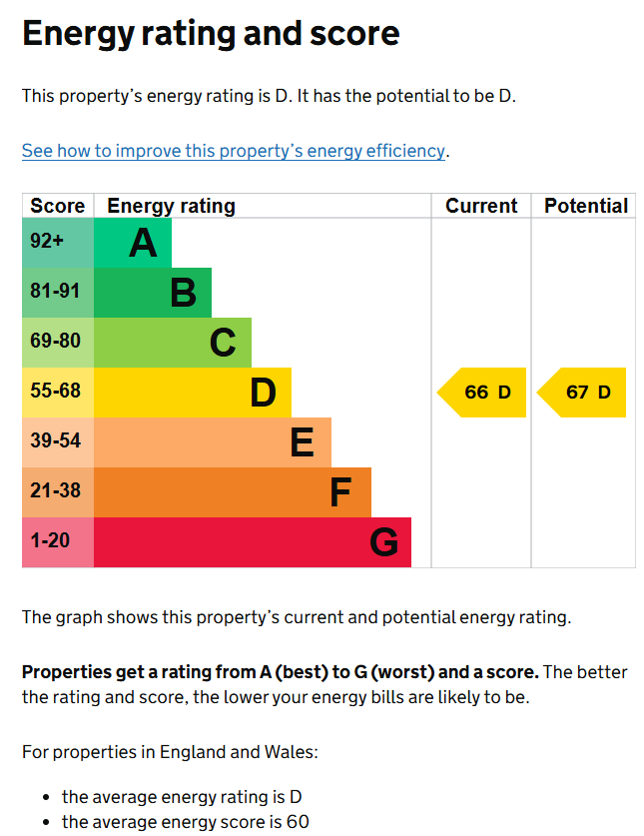Click the current 66 D rating arrow
Image resolution: width=644 pixels, height=836 pixels.
click(x=481, y=393)
